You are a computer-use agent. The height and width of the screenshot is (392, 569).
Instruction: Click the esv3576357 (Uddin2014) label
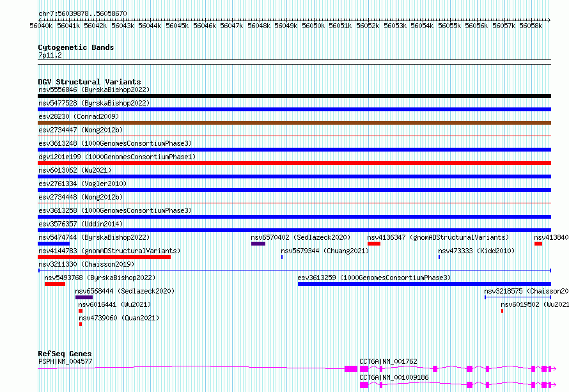pos(81,224)
